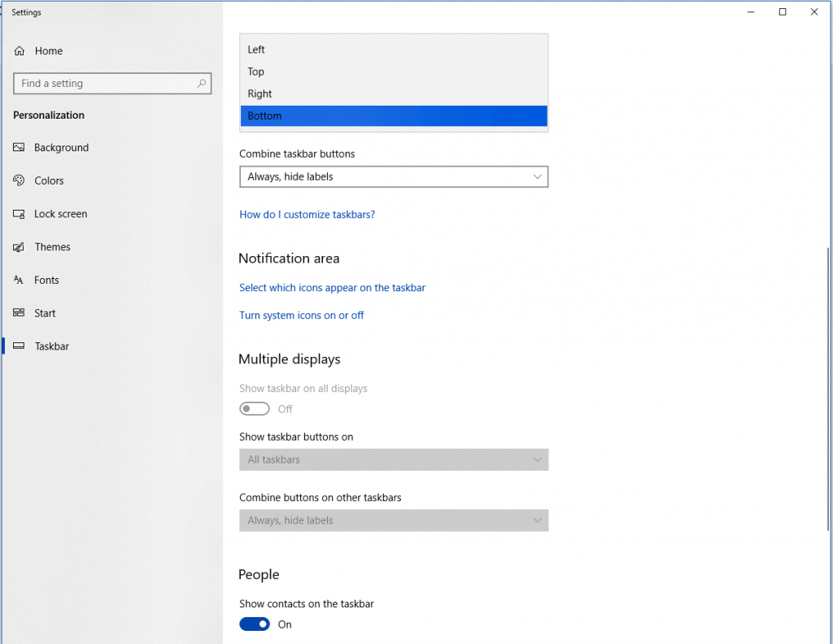Click Turn system icons on or off

pos(301,315)
